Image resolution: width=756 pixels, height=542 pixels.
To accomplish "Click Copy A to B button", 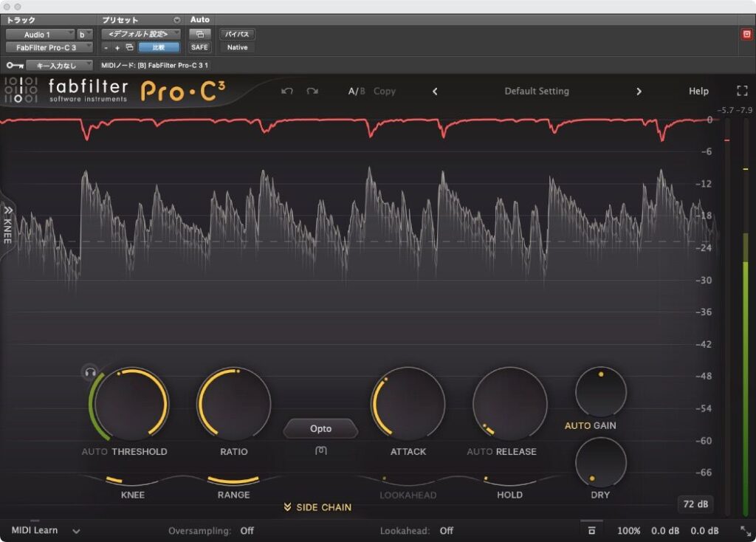I will click(384, 91).
